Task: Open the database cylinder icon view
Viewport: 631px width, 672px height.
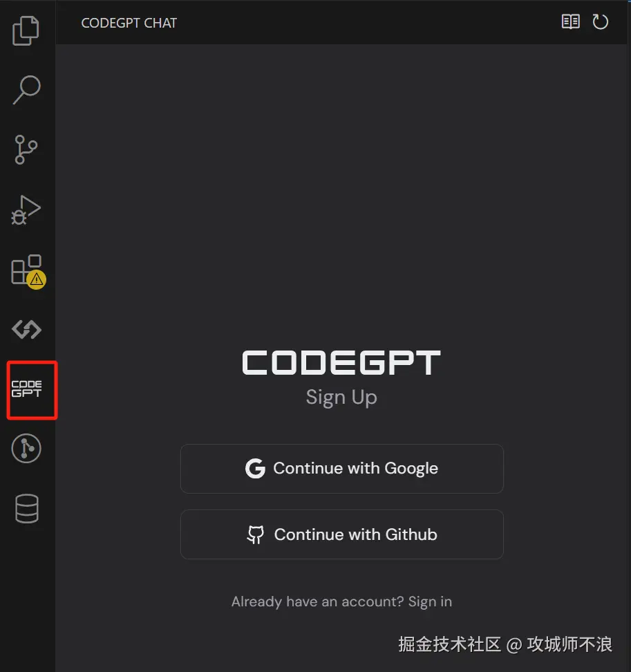Action: point(27,509)
